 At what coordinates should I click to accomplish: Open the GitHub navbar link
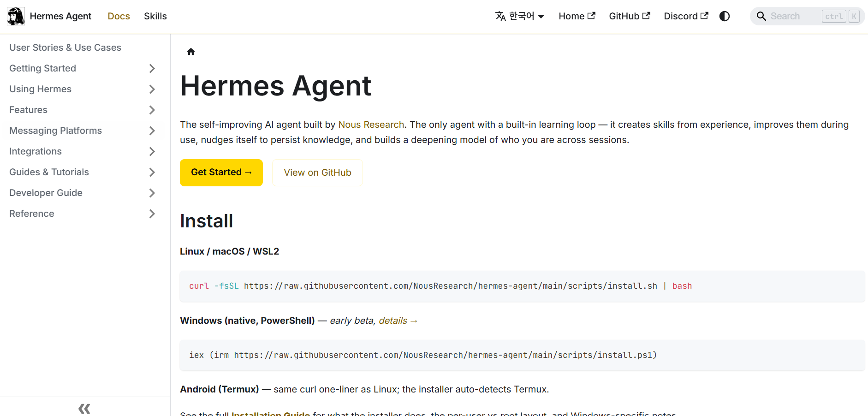point(630,16)
